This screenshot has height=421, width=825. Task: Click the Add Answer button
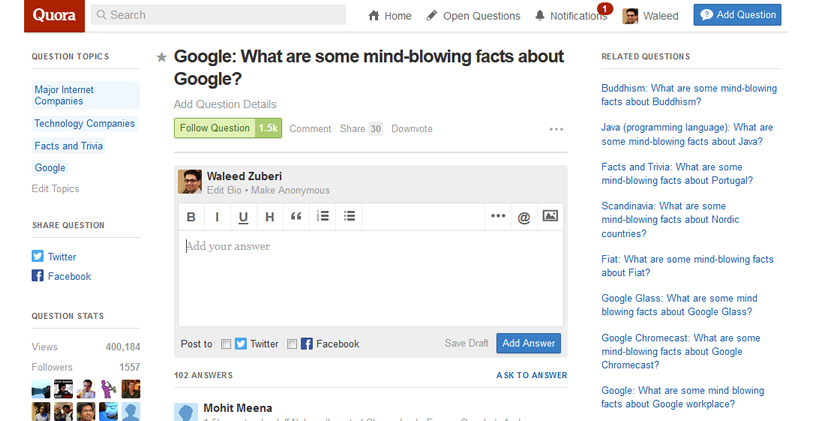tap(528, 343)
